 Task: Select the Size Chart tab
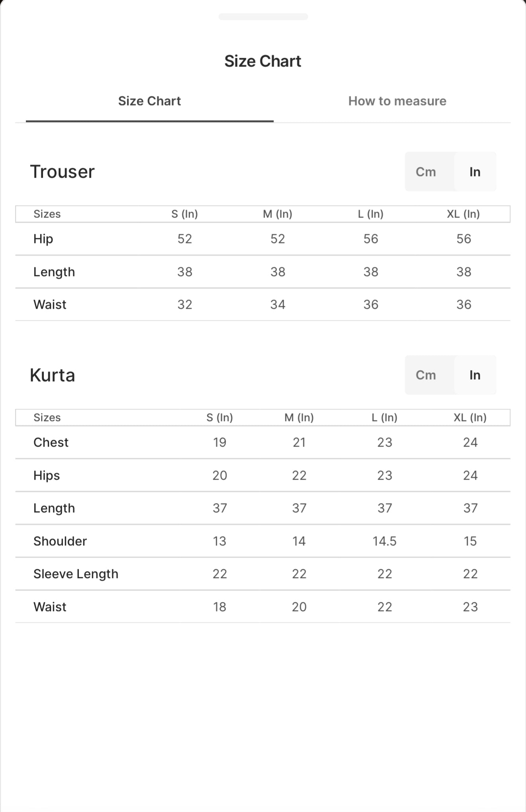tap(149, 101)
